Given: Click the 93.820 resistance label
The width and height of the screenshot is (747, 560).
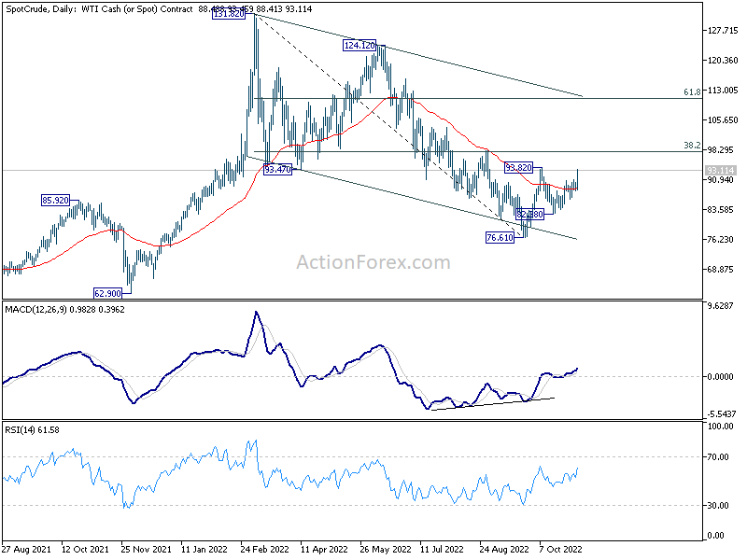Looking at the screenshot, I should point(518,167).
